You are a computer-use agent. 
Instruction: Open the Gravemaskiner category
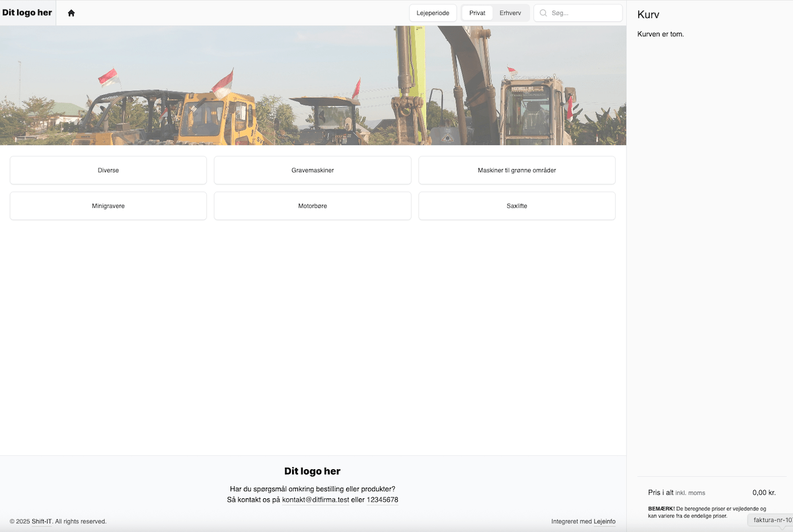313,171
